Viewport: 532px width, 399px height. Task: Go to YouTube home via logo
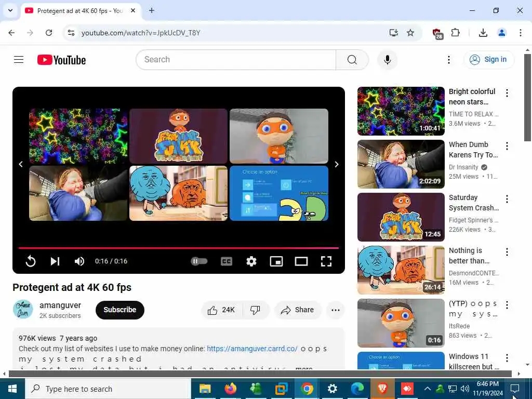(61, 60)
